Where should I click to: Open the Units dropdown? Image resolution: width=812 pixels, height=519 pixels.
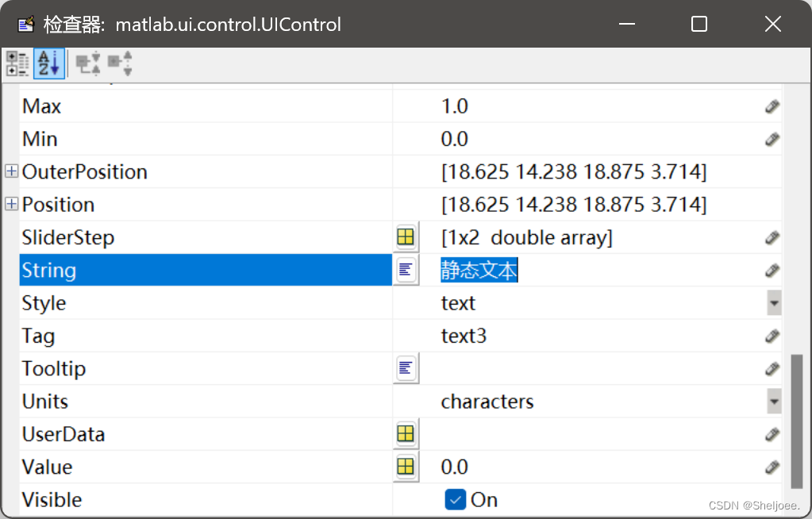[774, 402]
